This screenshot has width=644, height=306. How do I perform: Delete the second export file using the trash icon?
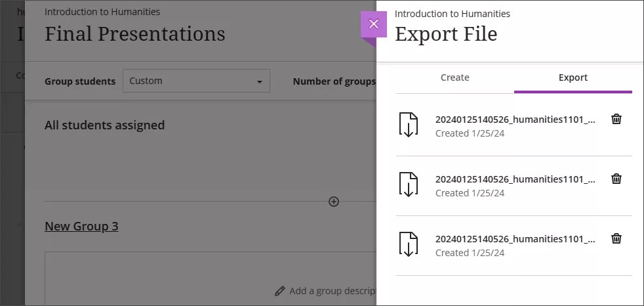(x=616, y=179)
